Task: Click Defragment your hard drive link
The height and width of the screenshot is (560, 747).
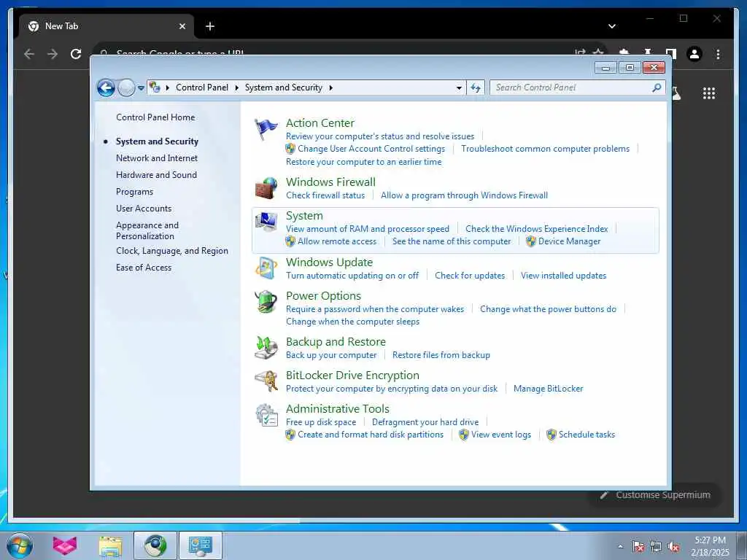Action: [425, 422]
